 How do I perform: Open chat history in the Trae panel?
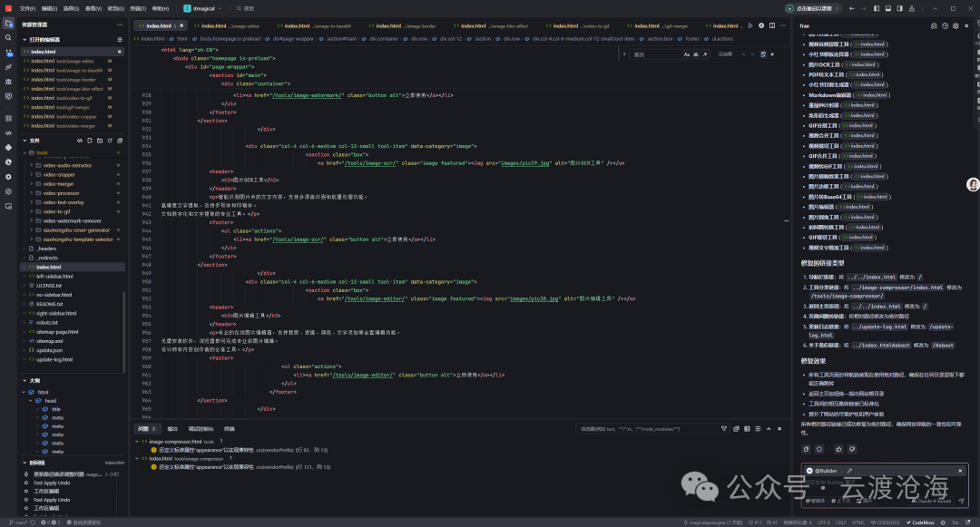(x=945, y=25)
